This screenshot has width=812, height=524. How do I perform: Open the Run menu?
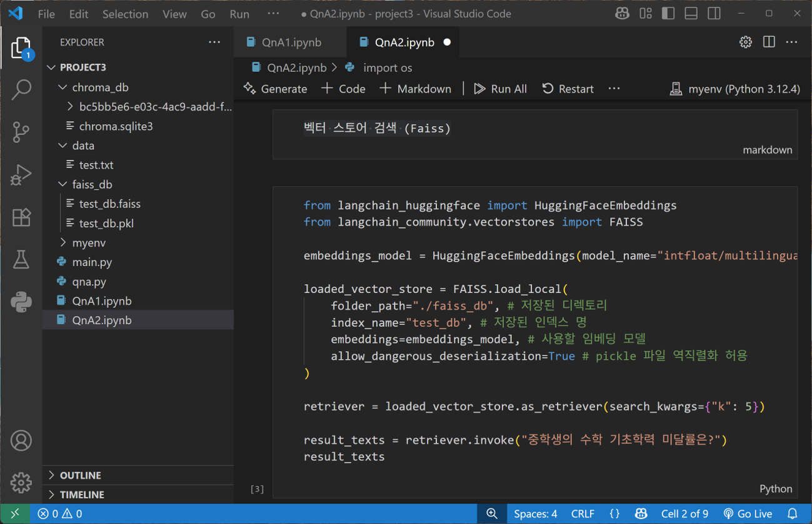click(x=239, y=14)
